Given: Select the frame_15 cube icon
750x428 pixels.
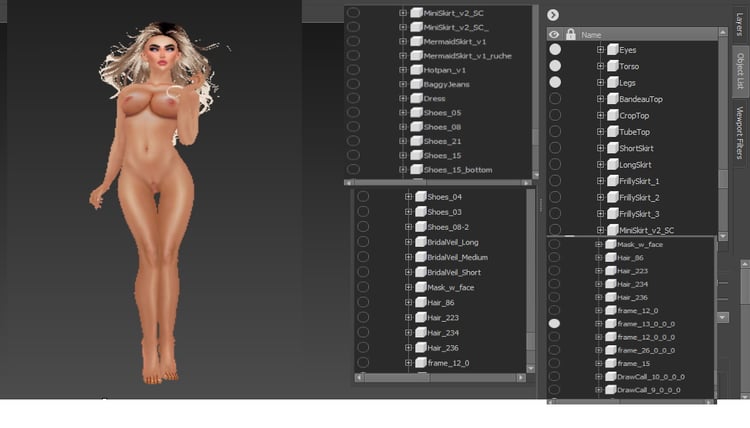Looking at the screenshot, I should [x=610, y=363].
